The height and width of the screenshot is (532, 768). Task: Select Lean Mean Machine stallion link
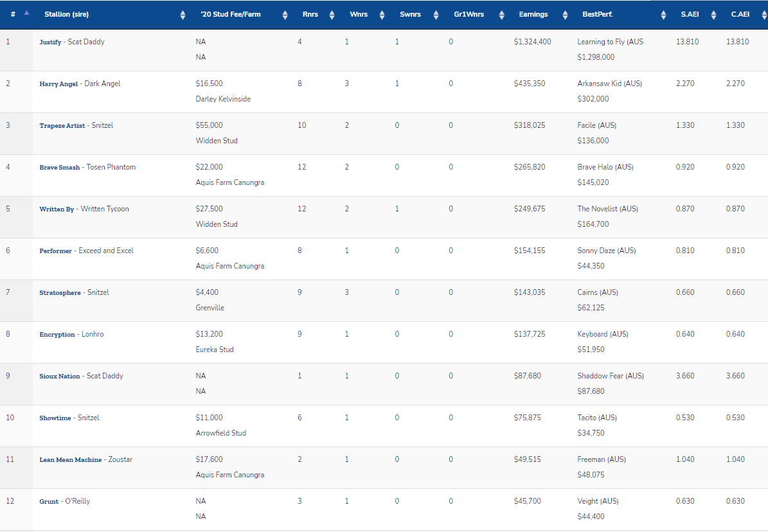click(x=70, y=460)
